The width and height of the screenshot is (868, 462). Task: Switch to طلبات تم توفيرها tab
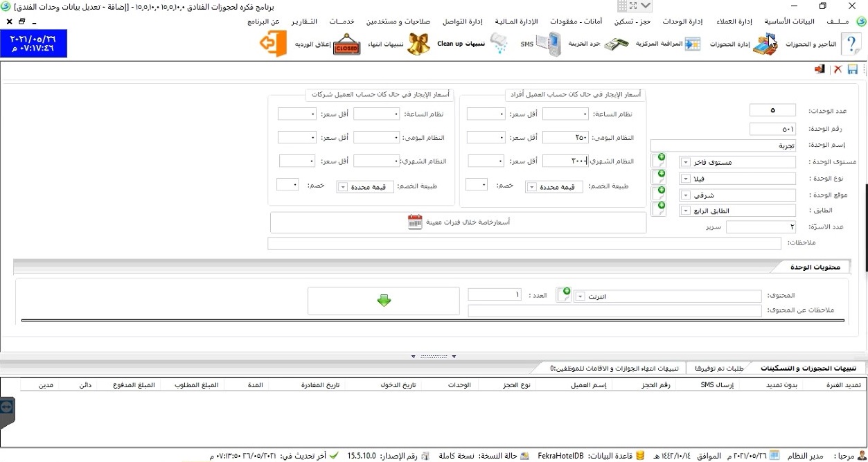(718, 368)
